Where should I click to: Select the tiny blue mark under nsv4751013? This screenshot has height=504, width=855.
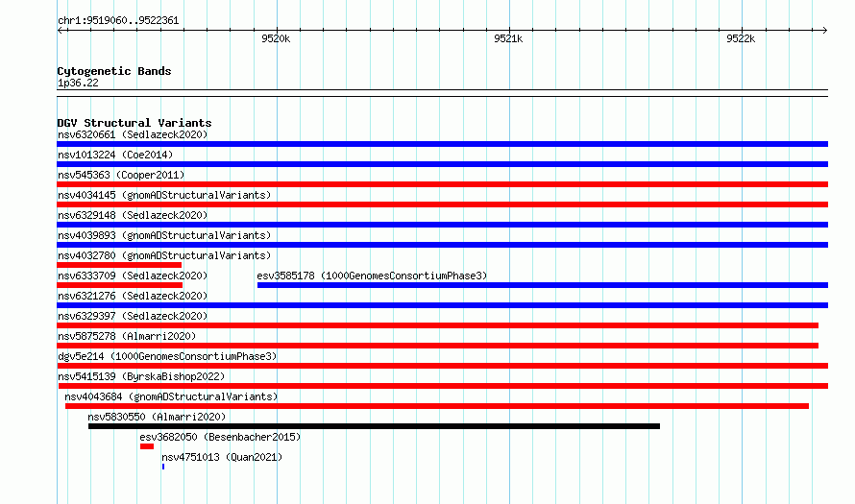coord(163,467)
